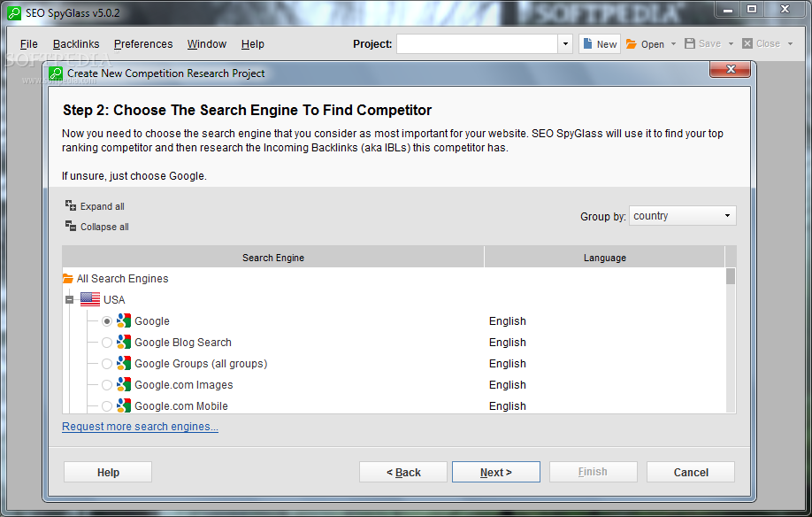Open the Help menu in menu bar

point(253,44)
